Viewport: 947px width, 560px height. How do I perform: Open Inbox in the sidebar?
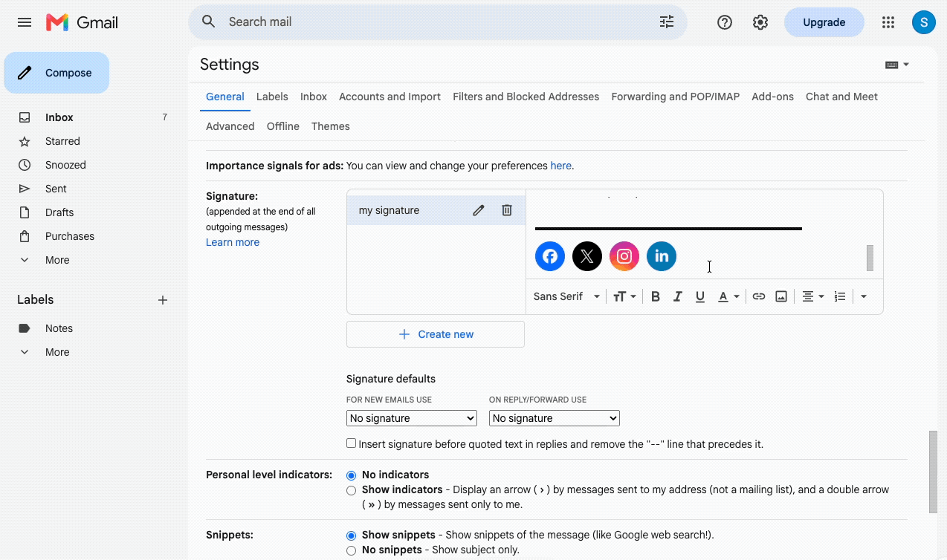(59, 117)
